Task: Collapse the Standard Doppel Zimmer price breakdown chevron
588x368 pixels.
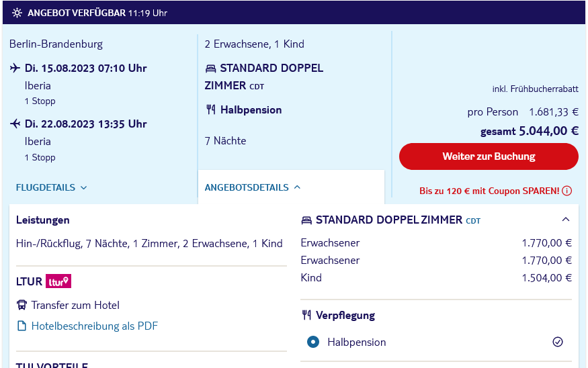Action: click(x=566, y=220)
